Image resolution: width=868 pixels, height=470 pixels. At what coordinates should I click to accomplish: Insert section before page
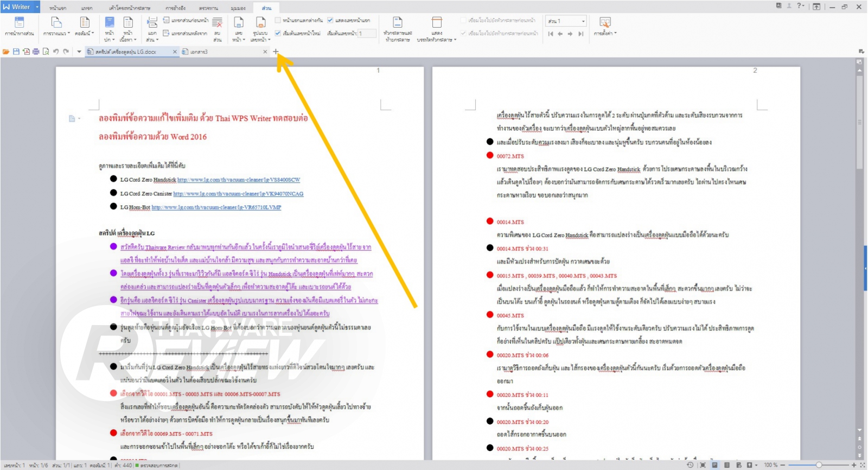pos(186,21)
